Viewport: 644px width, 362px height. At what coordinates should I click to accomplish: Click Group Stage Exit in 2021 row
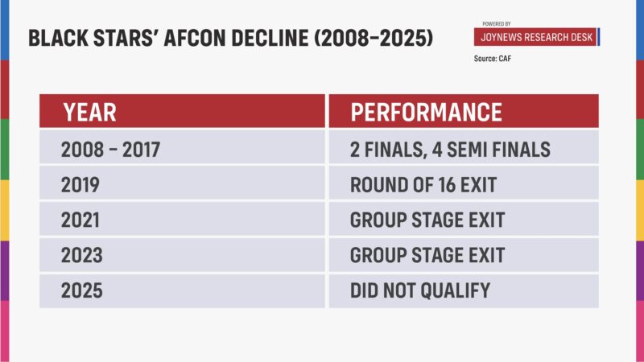coord(463,220)
